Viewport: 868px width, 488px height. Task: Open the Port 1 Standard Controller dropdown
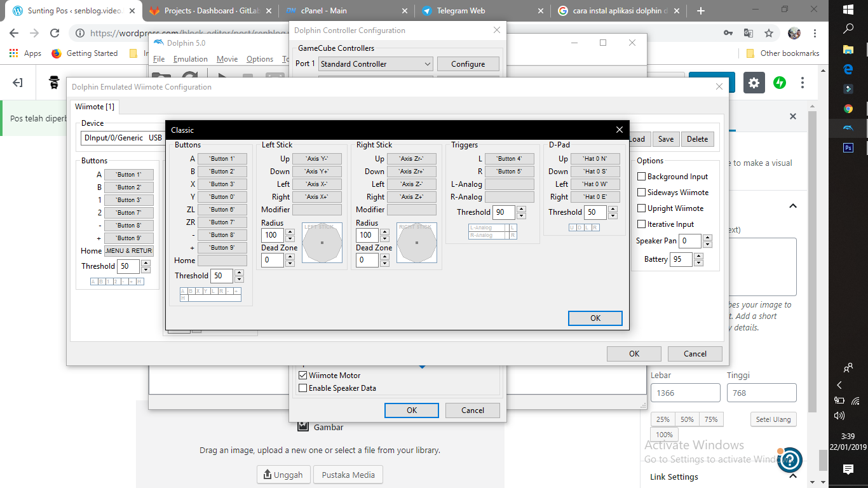(375, 64)
